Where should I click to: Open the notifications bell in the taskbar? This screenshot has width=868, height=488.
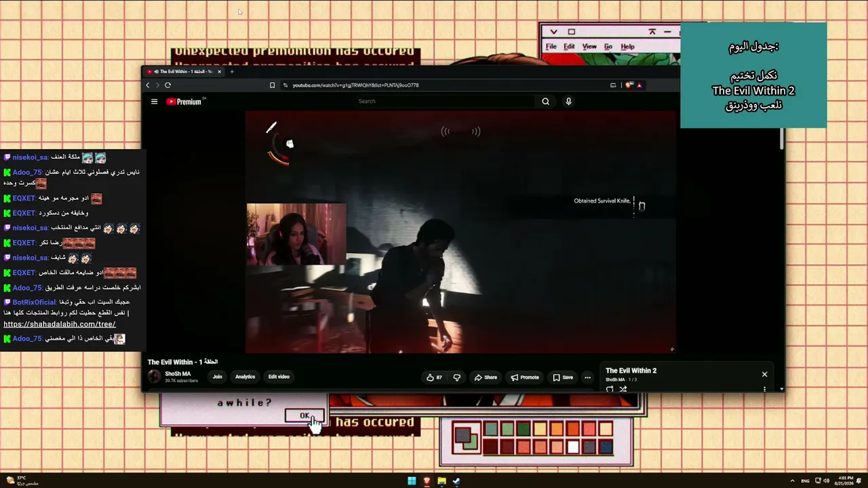click(x=859, y=481)
